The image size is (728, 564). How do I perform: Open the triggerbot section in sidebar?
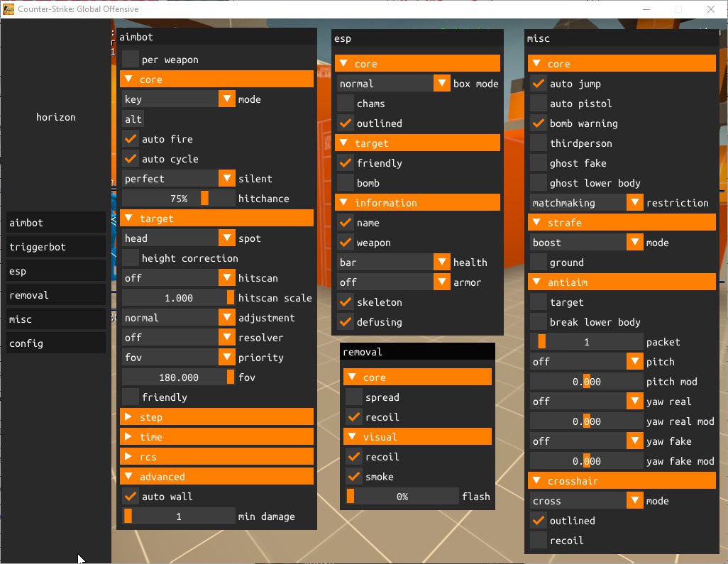[56, 247]
